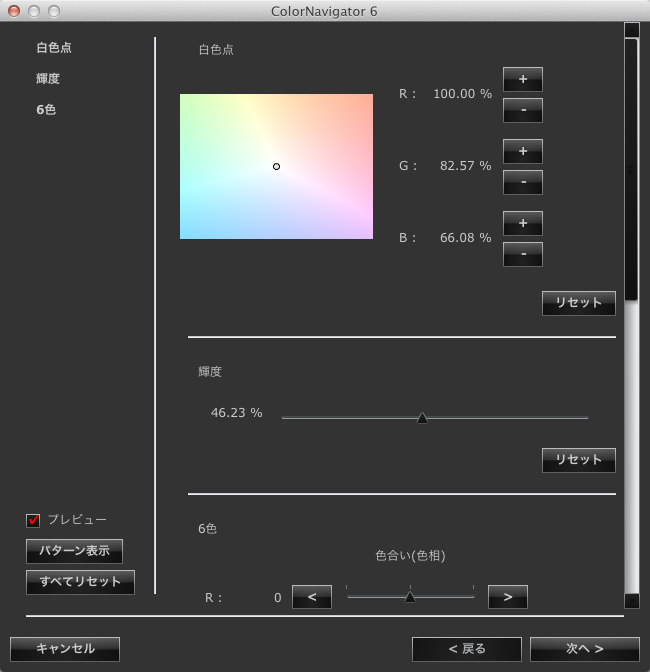
Task: Click the vertical scrollbar down arrow
Action: (631, 600)
